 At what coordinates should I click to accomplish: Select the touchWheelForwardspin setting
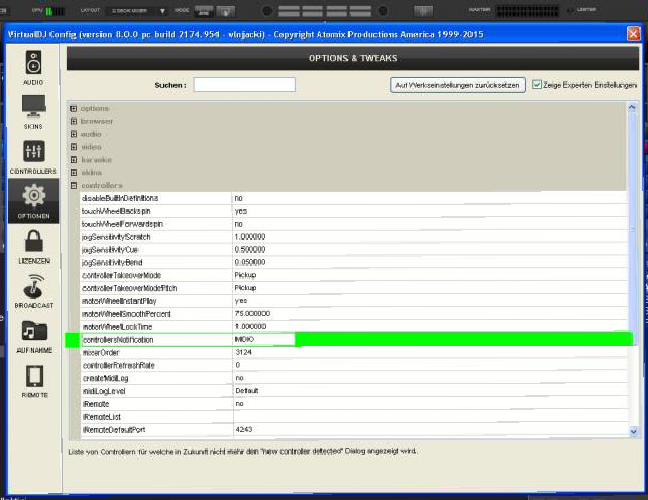point(354,224)
